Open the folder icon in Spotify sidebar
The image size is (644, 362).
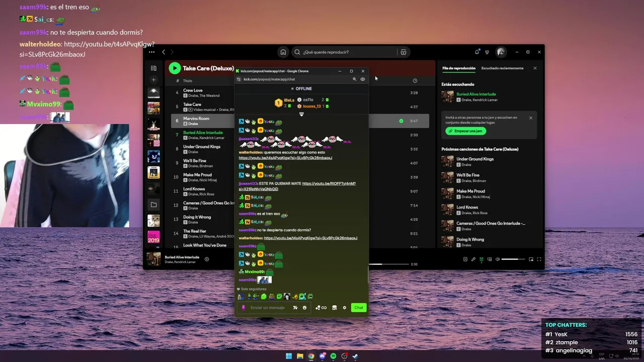[x=153, y=205]
